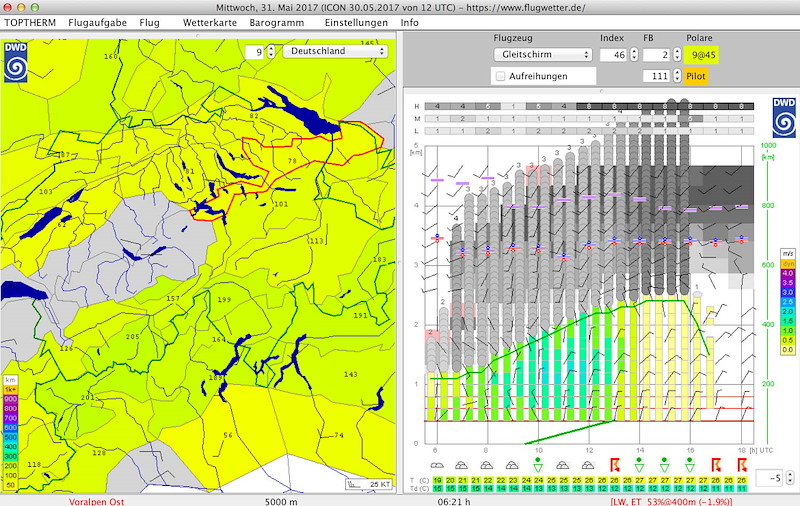
Task: Click the 300 swatch in km legend
Action: coord(10,456)
